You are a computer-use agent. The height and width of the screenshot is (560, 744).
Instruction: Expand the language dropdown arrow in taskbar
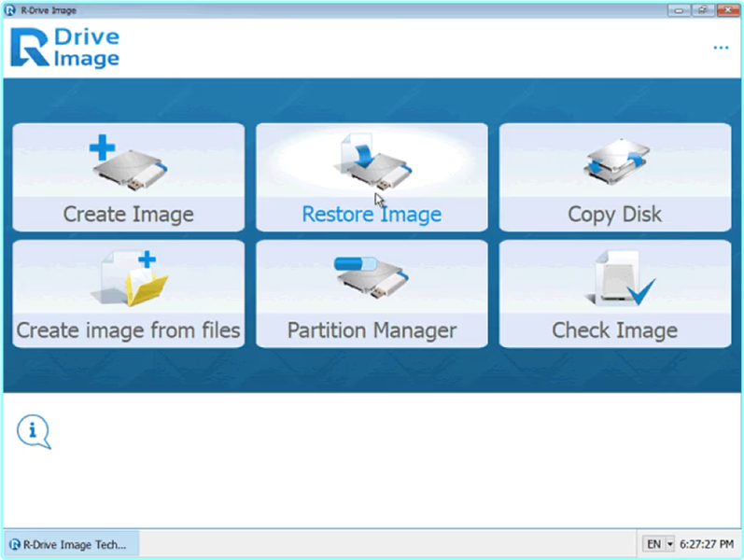pyautogui.click(x=670, y=544)
